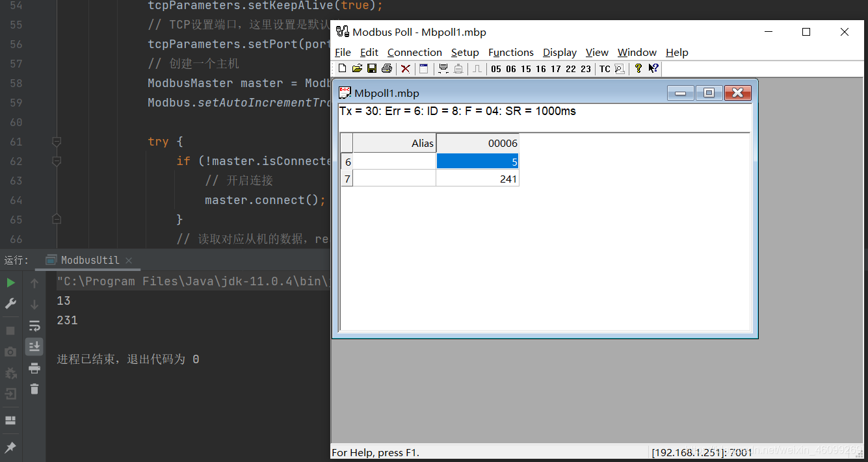
Task: Click the Print icon in Modbus Poll toolbar
Action: pos(387,69)
